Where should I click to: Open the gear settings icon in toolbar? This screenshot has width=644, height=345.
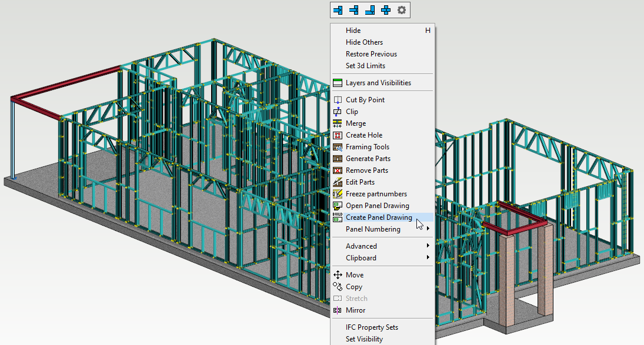point(402,10)
